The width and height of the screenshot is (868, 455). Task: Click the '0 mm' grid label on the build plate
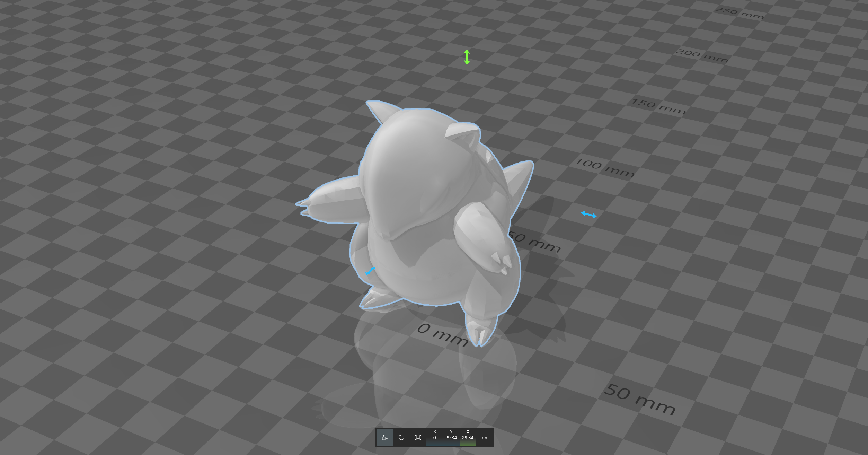(443, 335)
